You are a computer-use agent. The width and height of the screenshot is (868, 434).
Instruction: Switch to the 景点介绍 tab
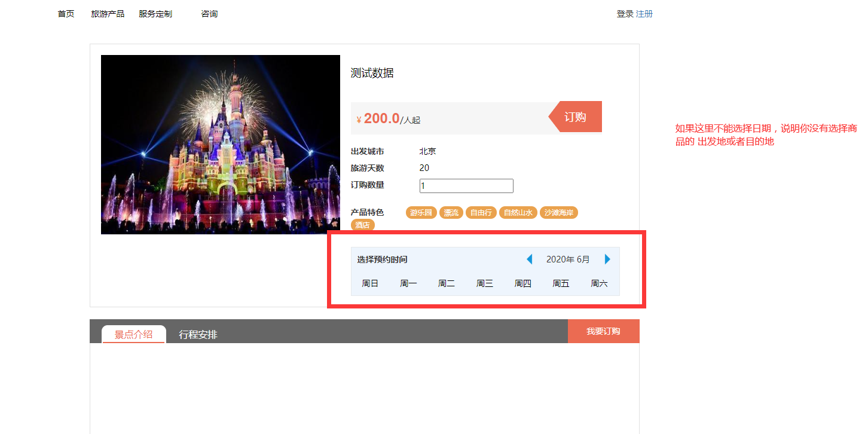point(133,334)
